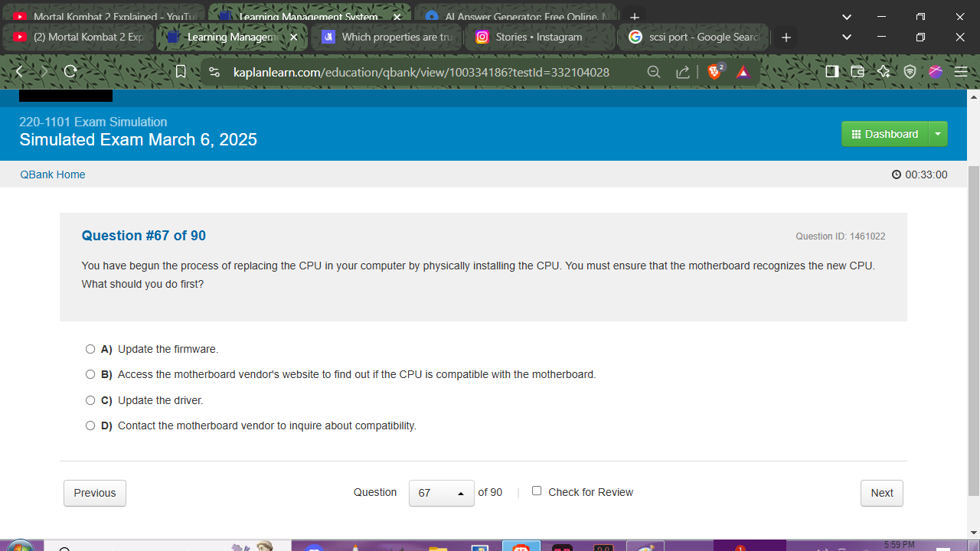
Task: Select answer A, Update the firmware
Action: [x=90, y=349]
